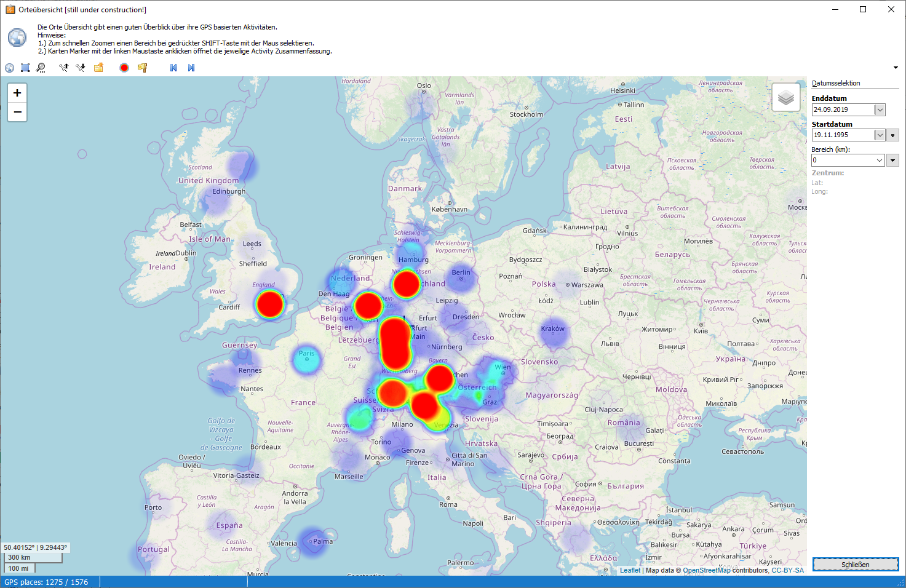906x588 pixels.
Task: Click the yellow folder with sun icon
Action: (98, 68)
